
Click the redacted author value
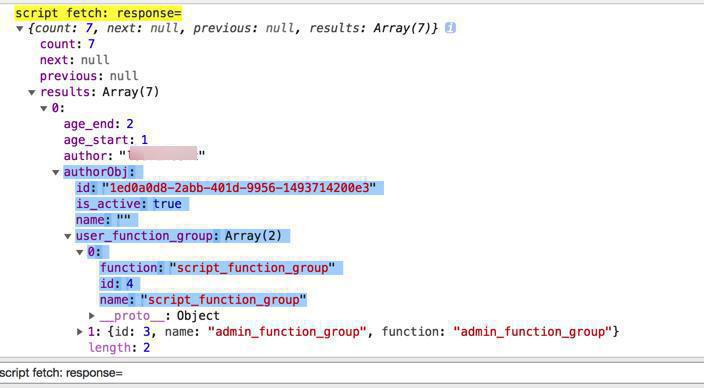pyautogui.click(x=163, y=154)
